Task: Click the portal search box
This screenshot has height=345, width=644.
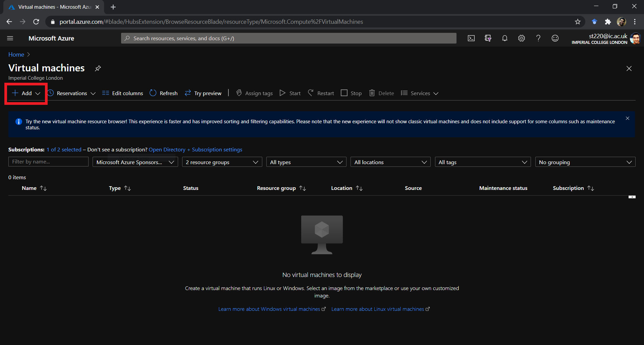Action: click(x=289, y=38)
